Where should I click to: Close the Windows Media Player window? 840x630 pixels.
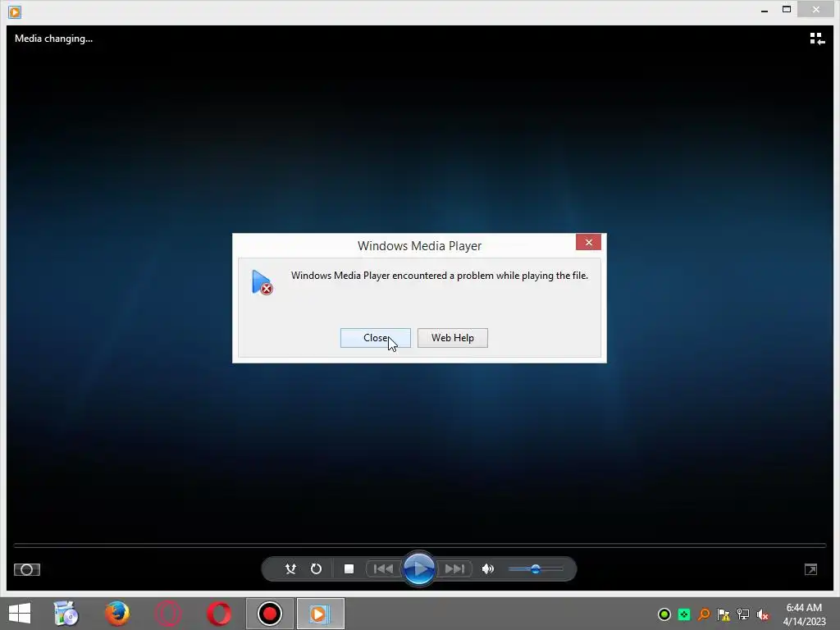tap(816, 9)
